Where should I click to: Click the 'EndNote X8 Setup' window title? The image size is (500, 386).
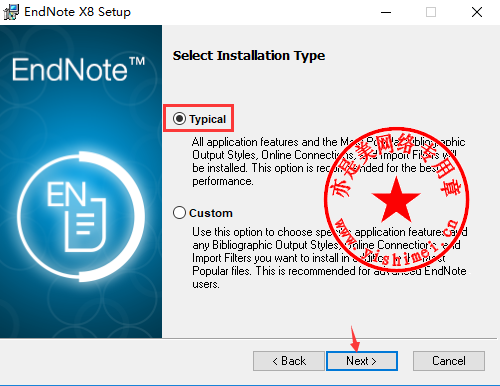tap(77, 12)
